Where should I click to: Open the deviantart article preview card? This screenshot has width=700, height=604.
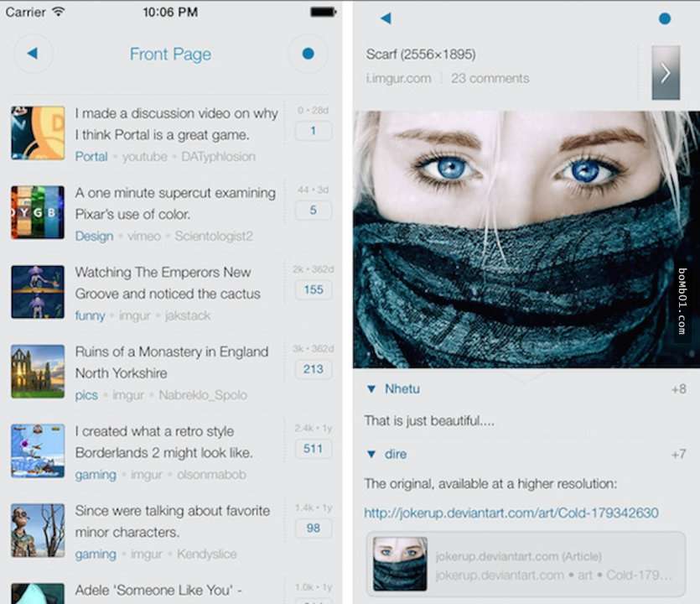(526, 564)
